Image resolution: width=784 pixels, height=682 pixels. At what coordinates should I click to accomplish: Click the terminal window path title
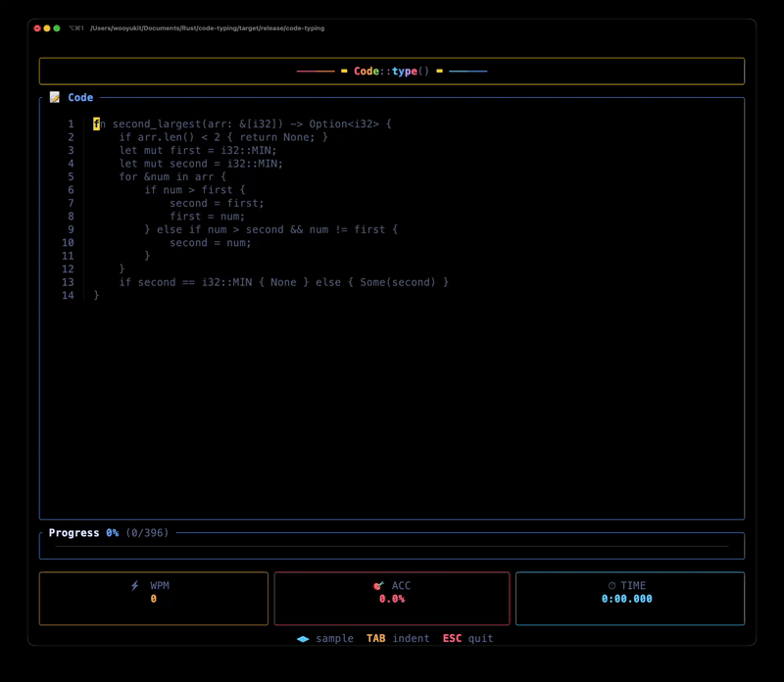click(x=207, y=28)
